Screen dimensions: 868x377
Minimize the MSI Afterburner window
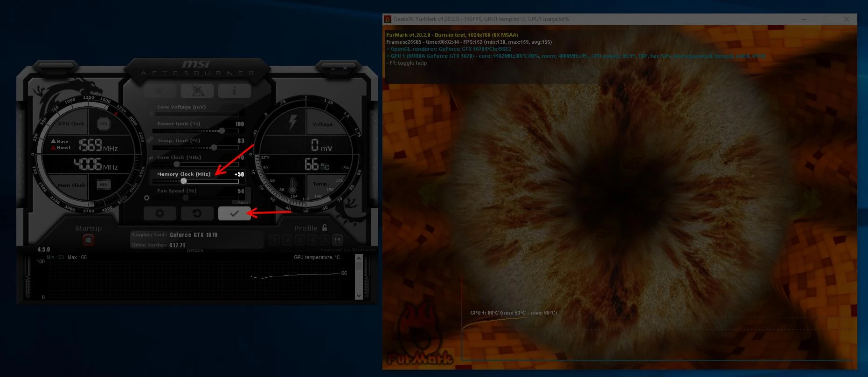(x=333, y=68)
